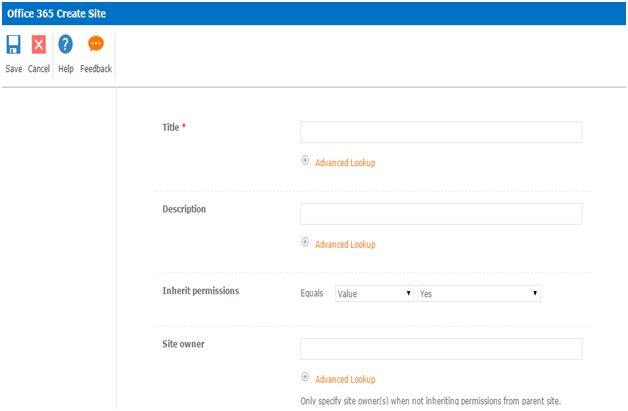
Task: Open the Yes dropdown for Inherit permissions
Action: 479,294
